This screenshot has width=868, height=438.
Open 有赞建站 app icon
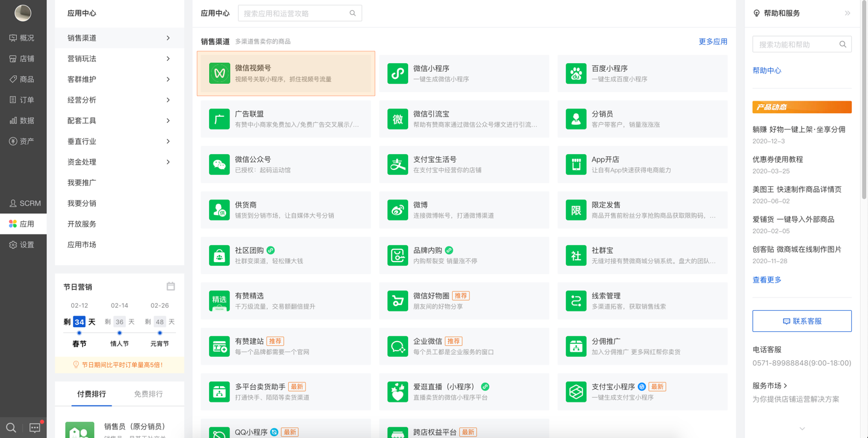(x=219, y=346)
